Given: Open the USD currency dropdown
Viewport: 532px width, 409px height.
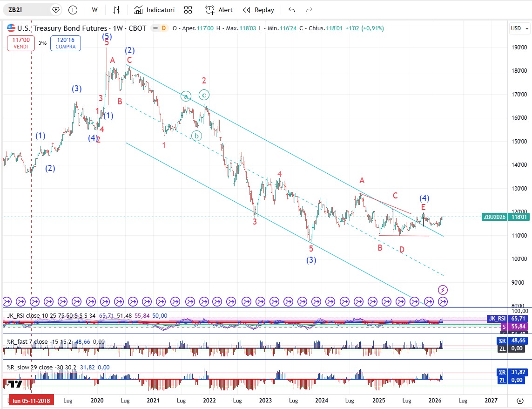Looking at the screenshot, I should click(519, 28).
